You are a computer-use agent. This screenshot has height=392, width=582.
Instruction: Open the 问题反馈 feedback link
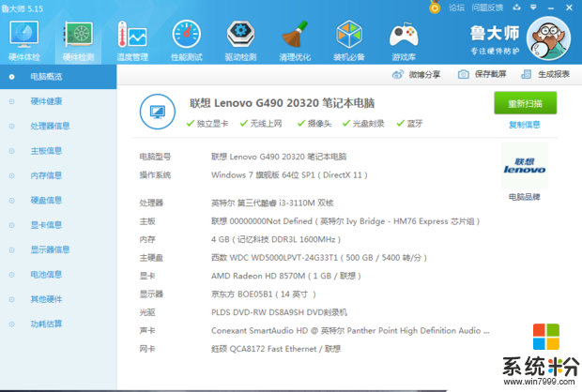pyautogui.click(x=487, y=8)
